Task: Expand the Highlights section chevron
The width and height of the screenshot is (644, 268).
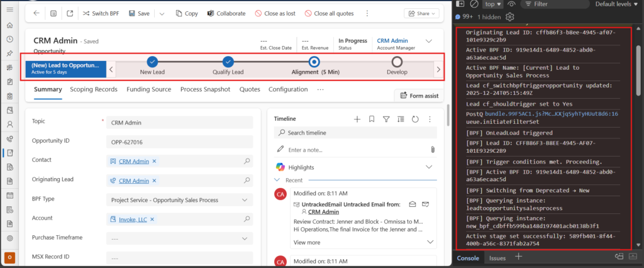Action: coord(430,167)
